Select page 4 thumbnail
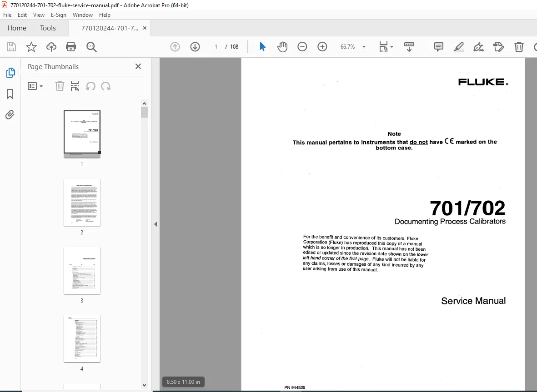Screen dimensions: 537x392 (82, 339)
